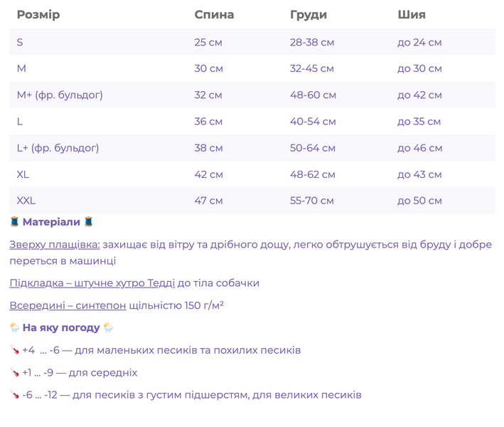Click text до тіла собачки

tap(218, 283)
